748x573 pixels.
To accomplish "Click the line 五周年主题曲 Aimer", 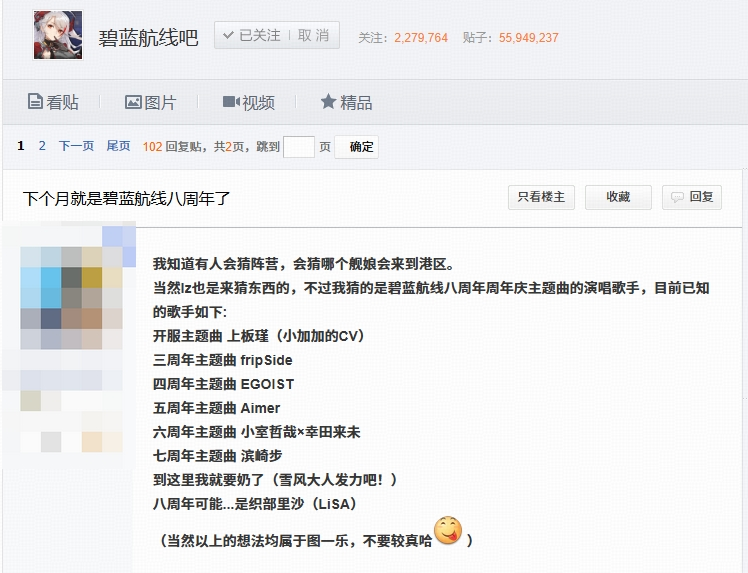I will (216, 408).
